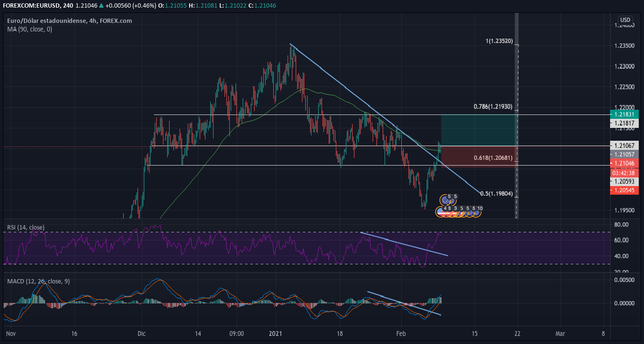Select the 1 (1.23520) Fibonacci level label
Image resolution: width=644 pixels, height=344 pixels.
point(499,42)
